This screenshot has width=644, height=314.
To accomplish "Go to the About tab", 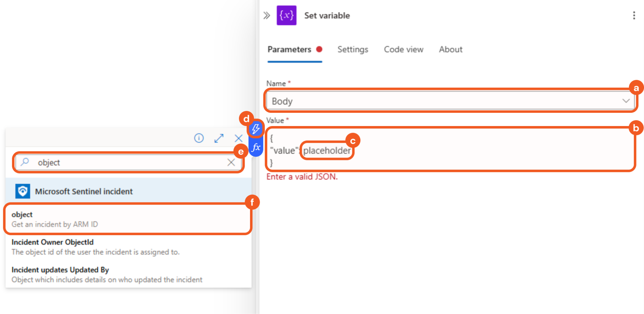I will [x=451, y=49].
